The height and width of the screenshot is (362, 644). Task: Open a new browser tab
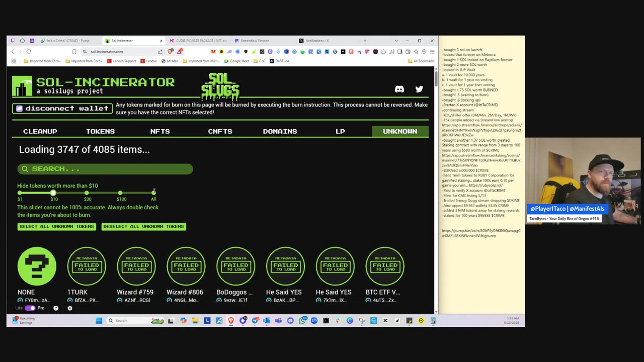click(365, 41)
